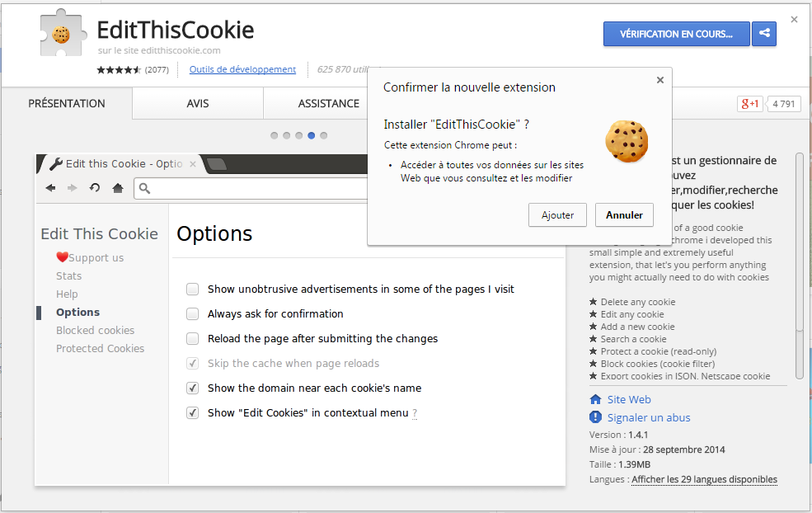Click the home icon next to Site Web
Viewport: 812px width, 513px height.
point(595,399)
